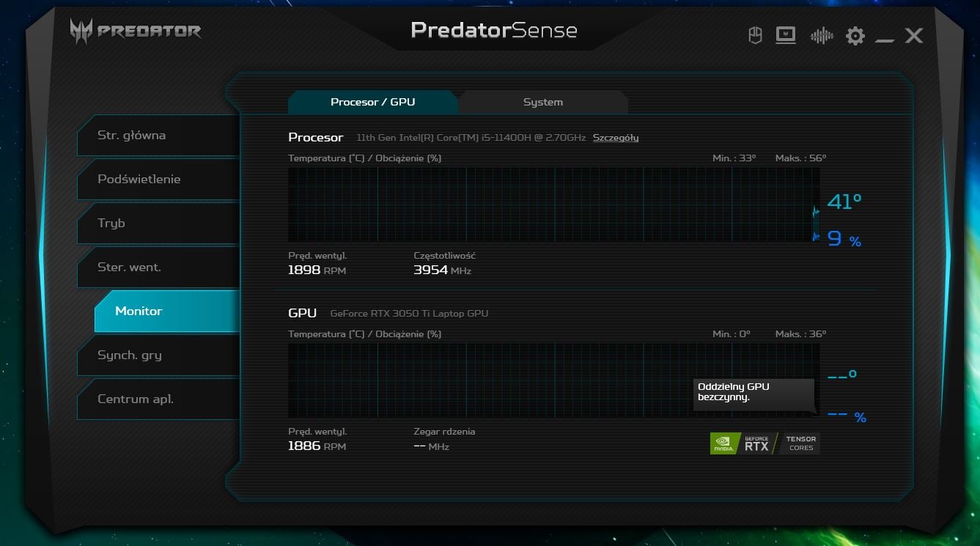The height and width of the screenshot is (546, 980).
Task: Click the 'Zegar rdzenia' label
Action: (x=444, y=432)
